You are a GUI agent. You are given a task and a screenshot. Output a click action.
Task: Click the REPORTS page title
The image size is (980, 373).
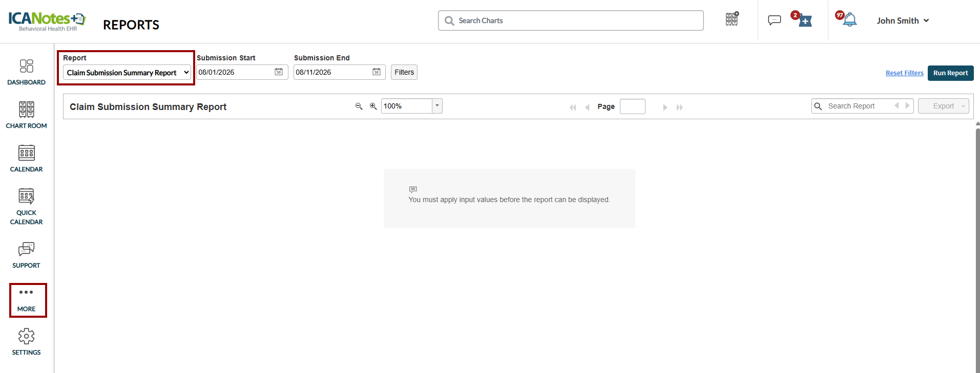coord(131,25)
